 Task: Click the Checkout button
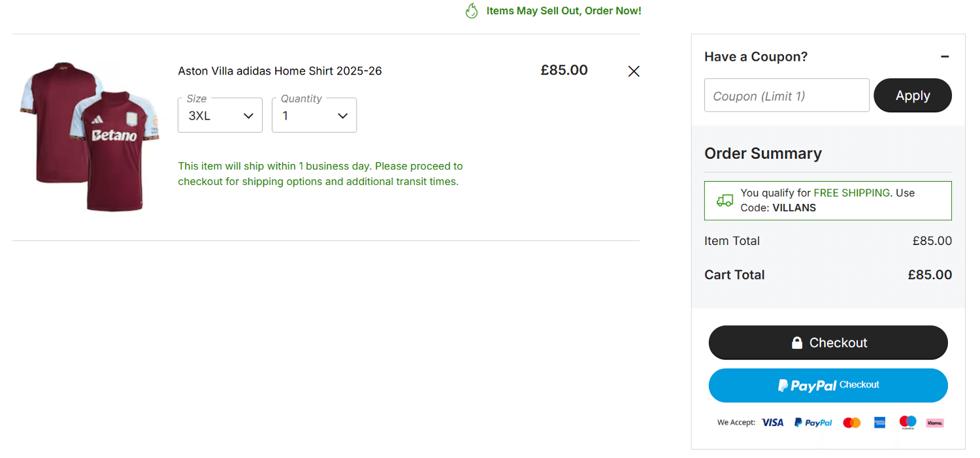[x=828, y=342]
